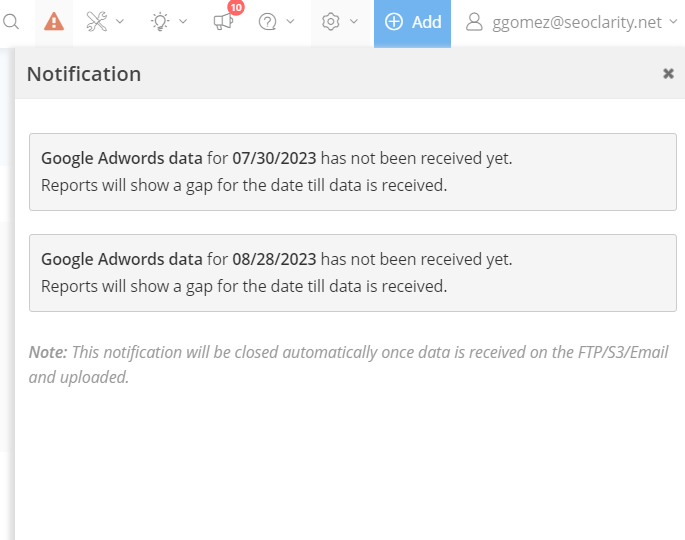Image resolution: width=685 pixels, height=540 pixels.
Task: Expand the chevron beside the lightbulb icon
Action: tap(183, 22)
